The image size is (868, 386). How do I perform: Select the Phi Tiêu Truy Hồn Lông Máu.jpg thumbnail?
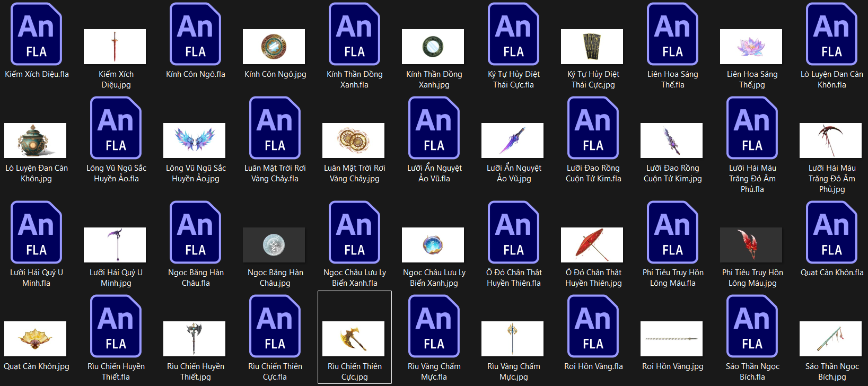tap(751, 245)
